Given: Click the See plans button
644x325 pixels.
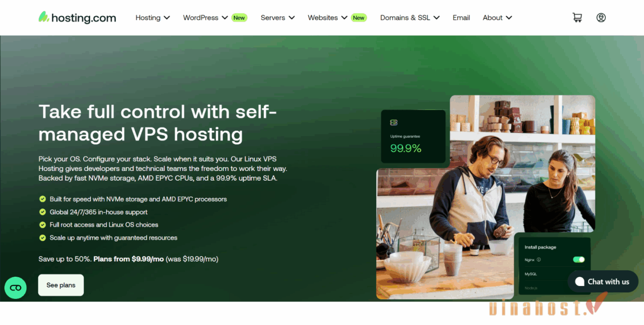Looking at the screenshot, I should click(x=61, y=285).
